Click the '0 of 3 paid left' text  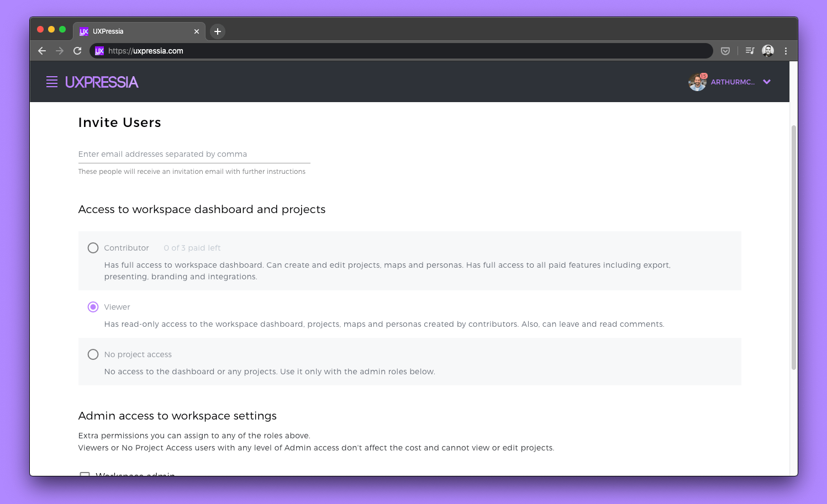click(192, 248)
